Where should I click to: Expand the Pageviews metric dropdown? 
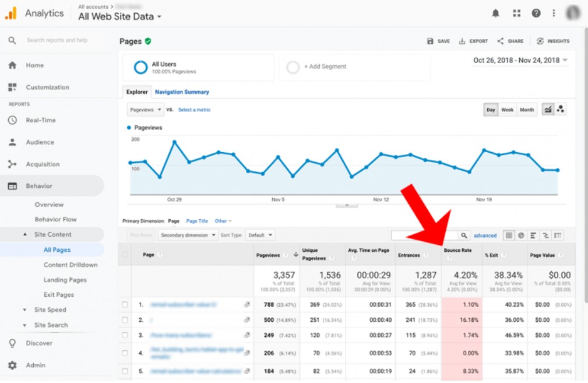pyautogui.click(x=145, y=110)
